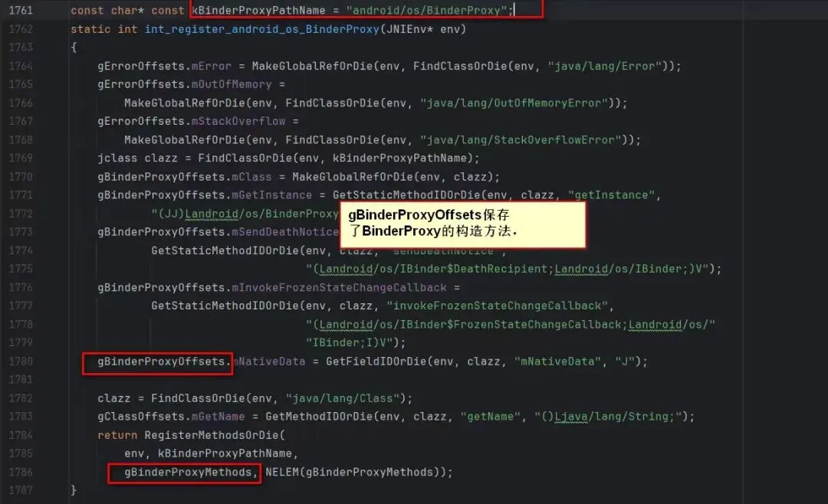This screenshot has width=828, height=504.
Task: Click line number 1761 in the gutter
Action: point(21,10)
